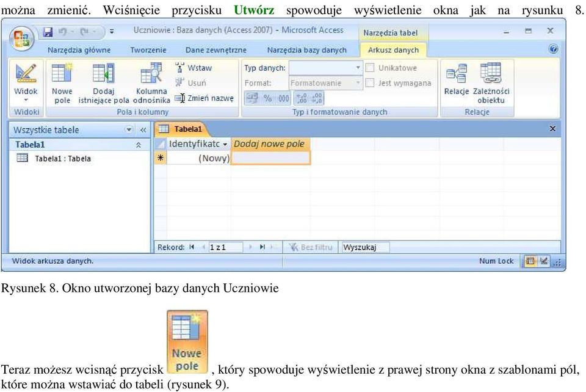This screenshot has width=586, height=392.
Task: Open Customize Quick Access Toolbar arrow
Action: [111, 32]
